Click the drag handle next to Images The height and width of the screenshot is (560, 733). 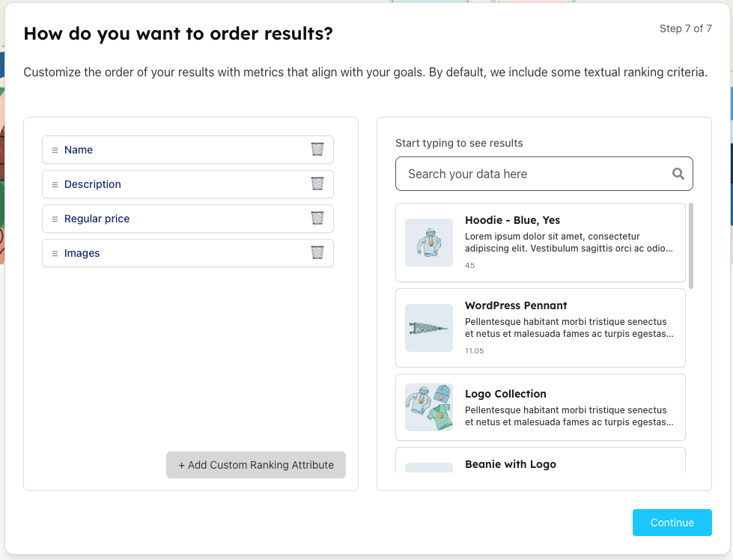pos(55,253)
